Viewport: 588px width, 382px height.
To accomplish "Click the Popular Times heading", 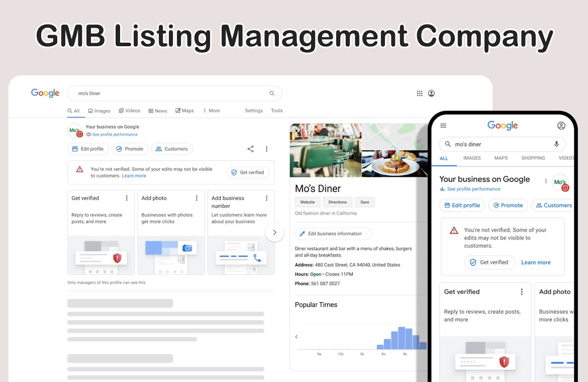I will click(x=316, y=305).
